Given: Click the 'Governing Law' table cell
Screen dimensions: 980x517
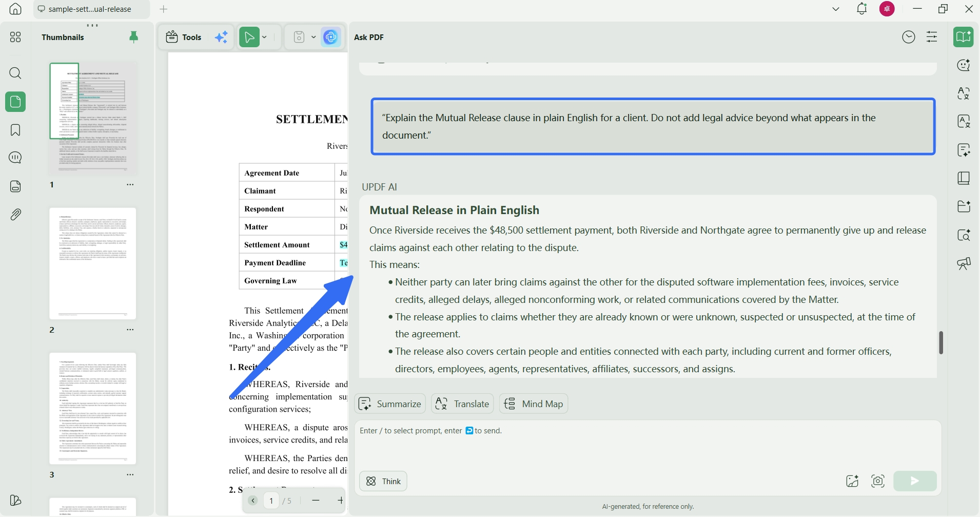Looking at the screenshot, I should [x=287, y=281].
